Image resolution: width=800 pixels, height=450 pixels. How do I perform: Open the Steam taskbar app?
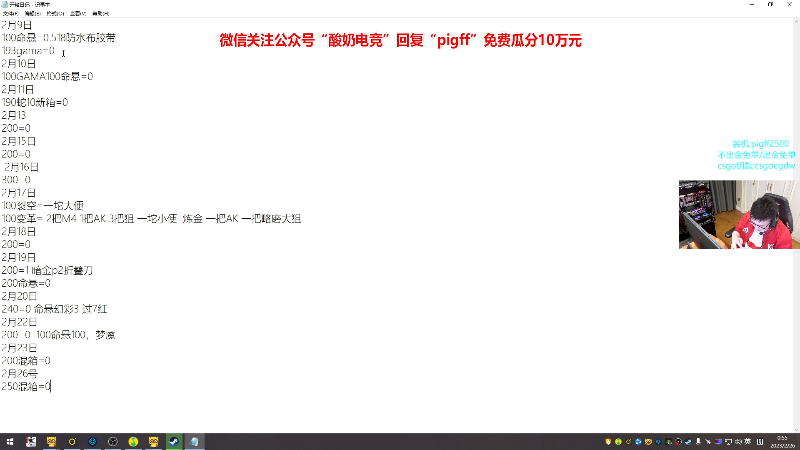click(174, 442)
